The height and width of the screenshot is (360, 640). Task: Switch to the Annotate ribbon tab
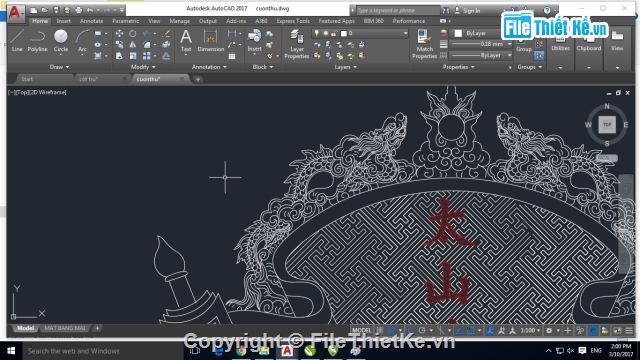coord(91,21)
